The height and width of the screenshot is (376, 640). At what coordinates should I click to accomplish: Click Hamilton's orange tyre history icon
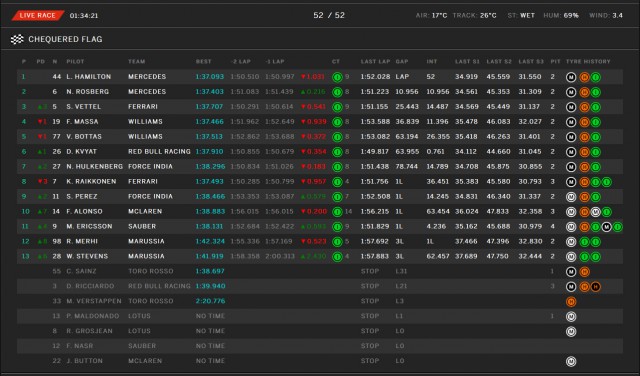click(x=584, y=77)
